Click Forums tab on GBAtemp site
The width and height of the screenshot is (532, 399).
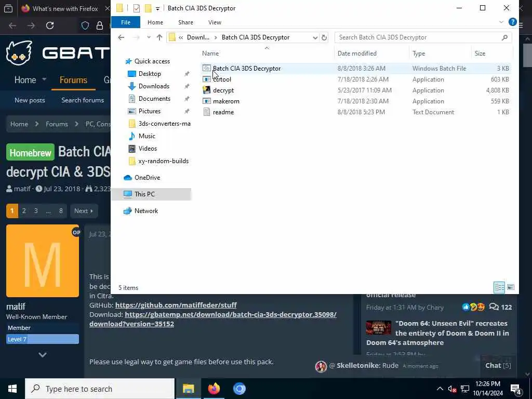73,80
